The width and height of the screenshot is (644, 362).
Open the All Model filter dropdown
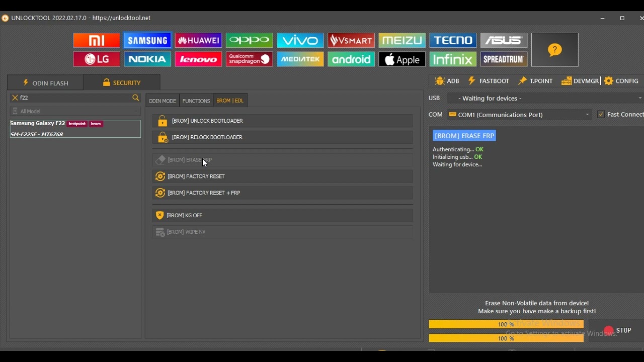coord(75,111)
